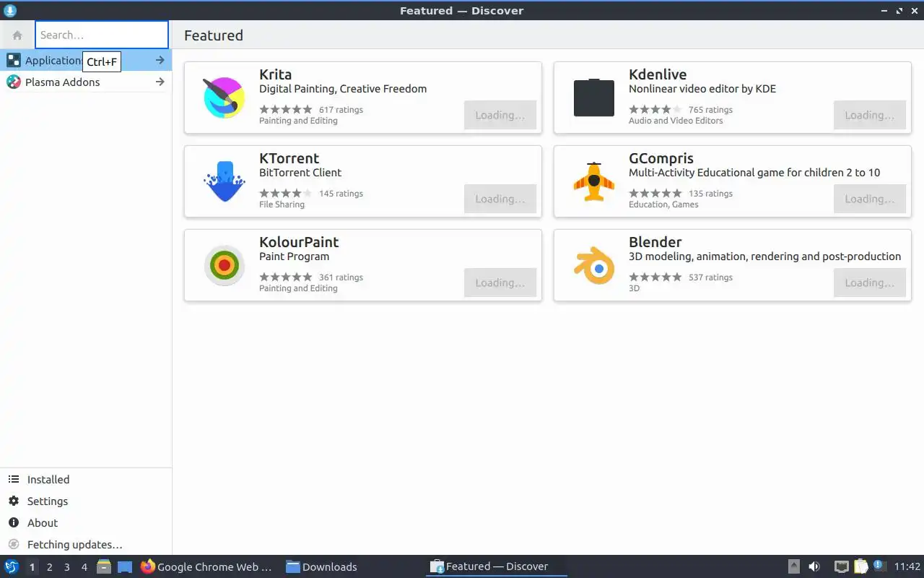Click 'Education, Games' category text
924x578 pixels.
point(663,204)
